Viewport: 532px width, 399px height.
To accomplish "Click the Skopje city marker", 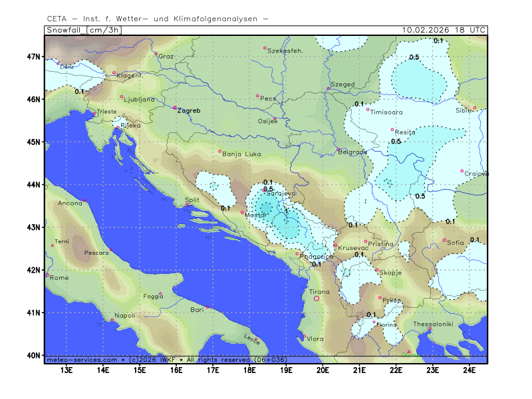I will click(376, 270).
